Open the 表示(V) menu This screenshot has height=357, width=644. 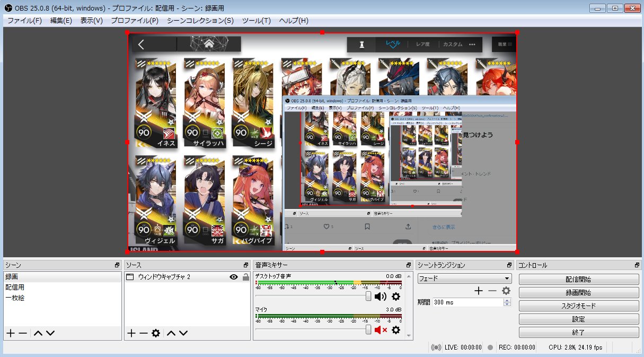(x=92, y=21)
